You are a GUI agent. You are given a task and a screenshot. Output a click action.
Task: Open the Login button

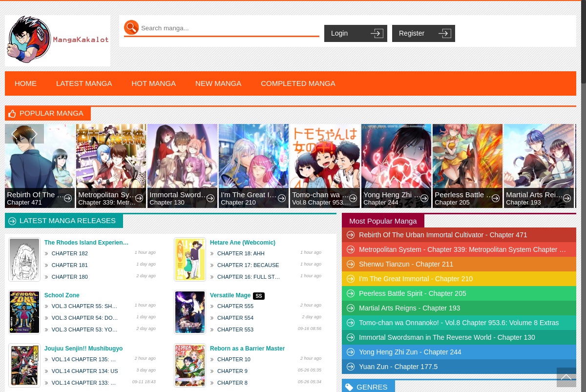click(356, 33)
